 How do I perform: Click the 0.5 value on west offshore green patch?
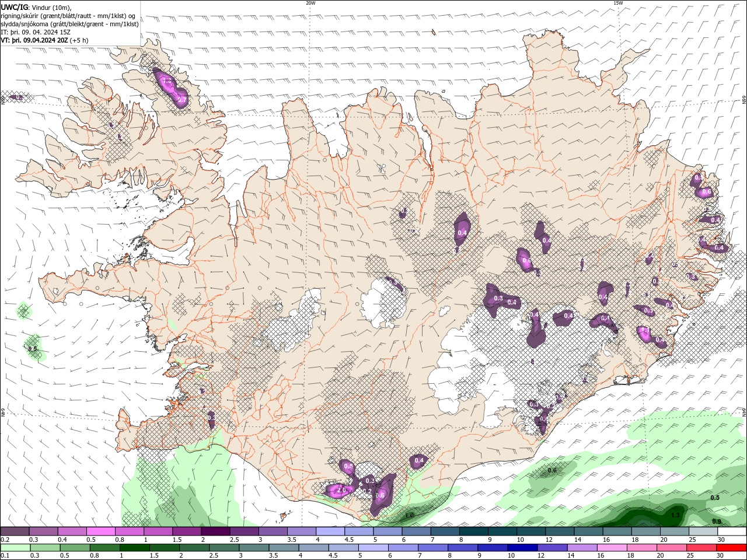click(x=33, y=349)
